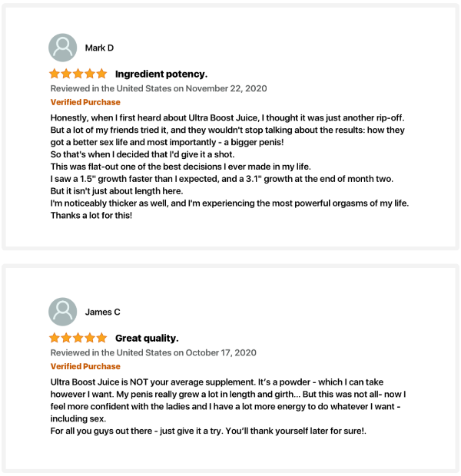This screenshot has height=476, width=461.
Task: Click Verified Purchase label on James C's review
Action: click(x=85, y=366)
